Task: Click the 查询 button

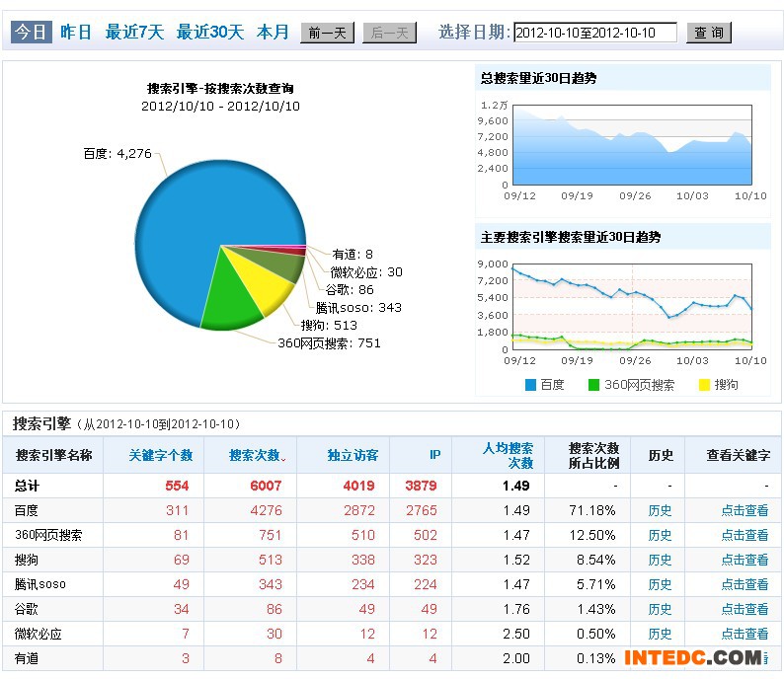Action: tap(709, 33)
